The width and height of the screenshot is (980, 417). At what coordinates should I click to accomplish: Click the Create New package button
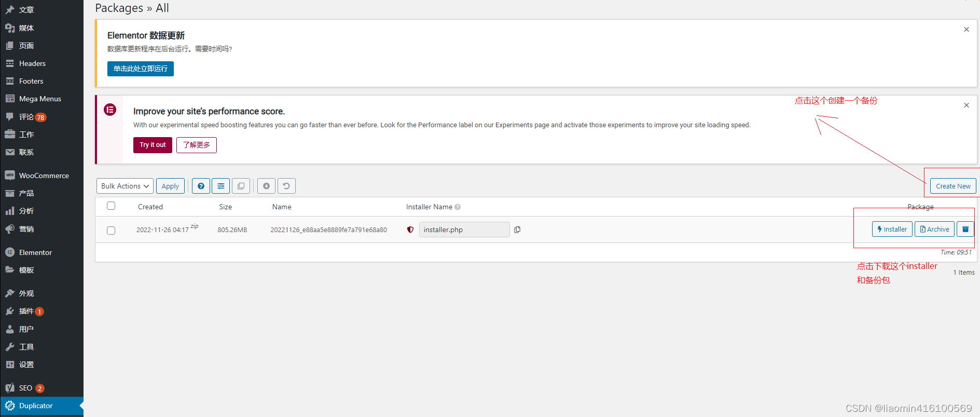pyautogui.click(x=953, y=186)
